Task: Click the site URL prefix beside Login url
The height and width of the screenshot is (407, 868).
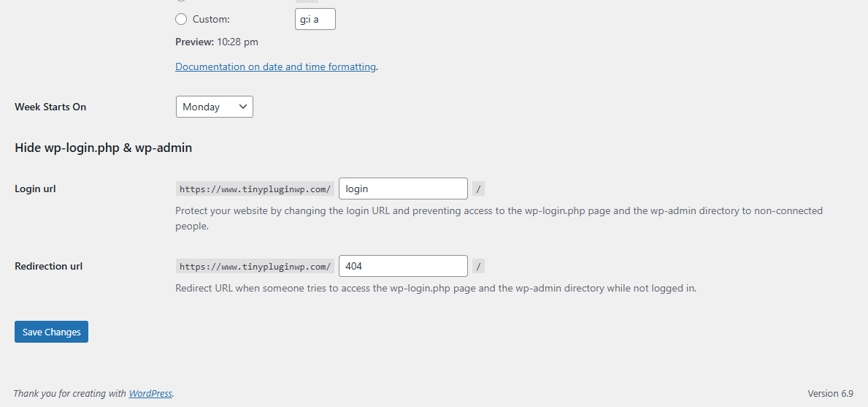Action: click(255, 189)
